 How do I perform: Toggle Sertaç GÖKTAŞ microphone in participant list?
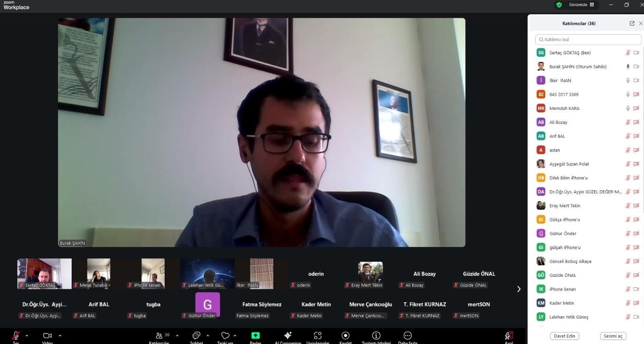coord(627,53)
